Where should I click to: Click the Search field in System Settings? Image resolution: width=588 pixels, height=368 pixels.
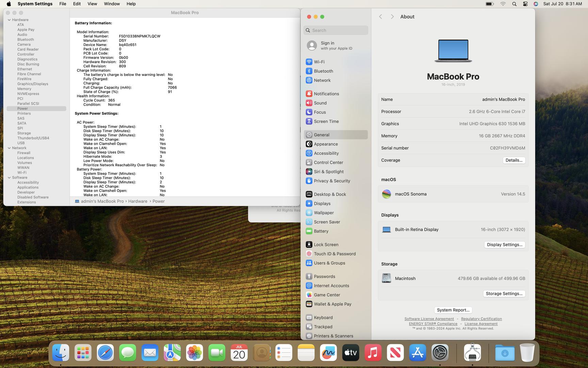pos(336,30)
